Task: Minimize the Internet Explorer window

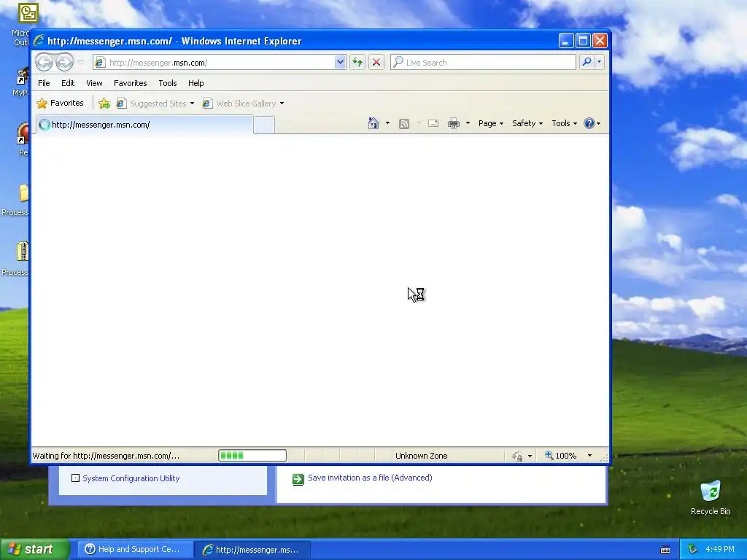Action: click(x=565, y=41)
